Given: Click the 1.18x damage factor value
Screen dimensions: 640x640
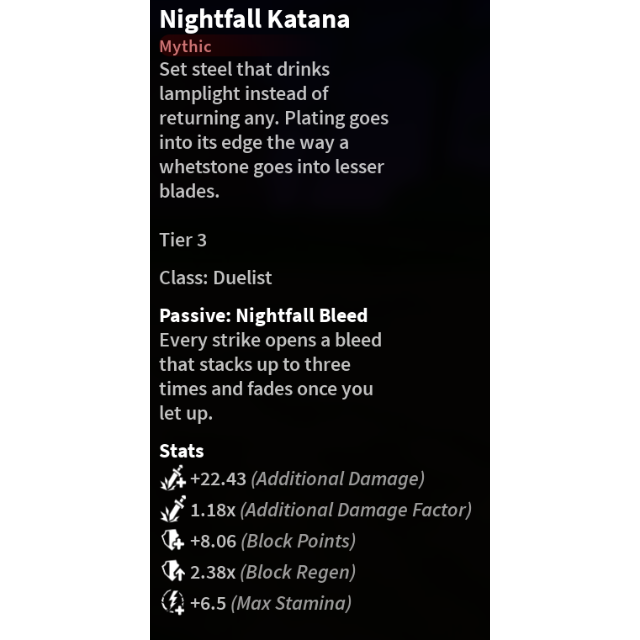Looking at the screenshot, I should 213,510.
